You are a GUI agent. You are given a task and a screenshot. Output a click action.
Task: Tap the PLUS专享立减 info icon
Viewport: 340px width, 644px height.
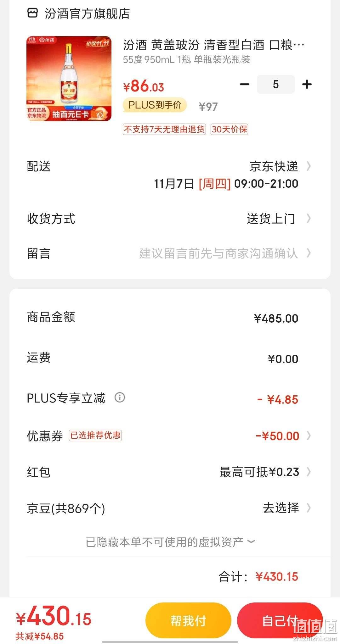[120, 397]
